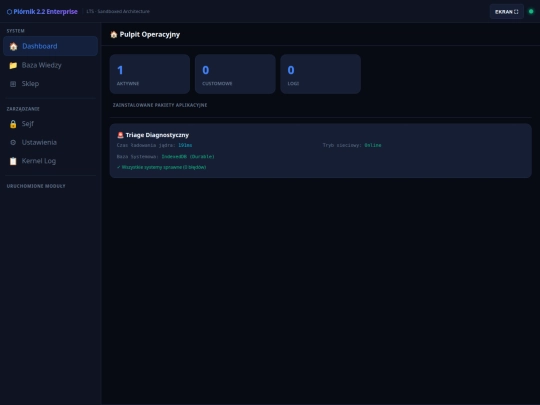Screen dimensions: 540x405
Task: Select the LOGI stat card
Action: (x=321, y=74)
